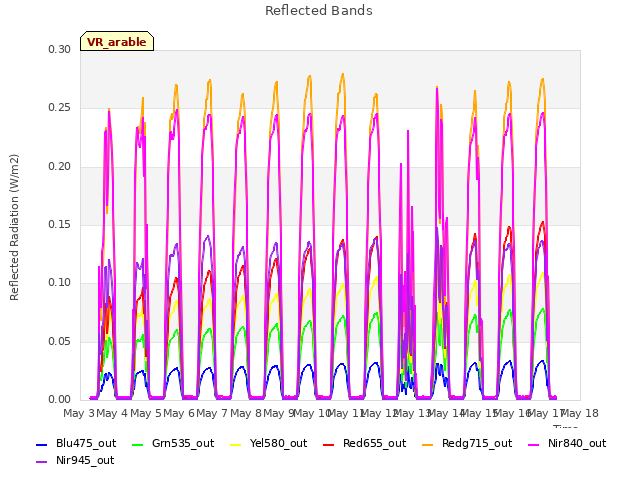
Task: Click the yellow Yel580_out legend swatch
Action: (236, 444)
